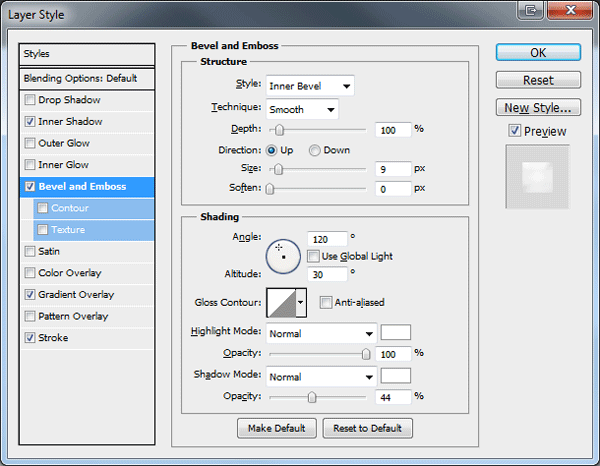Open the Shadow Mode color swatch
This screenshot has width=600, height=466.
[396, 376]
